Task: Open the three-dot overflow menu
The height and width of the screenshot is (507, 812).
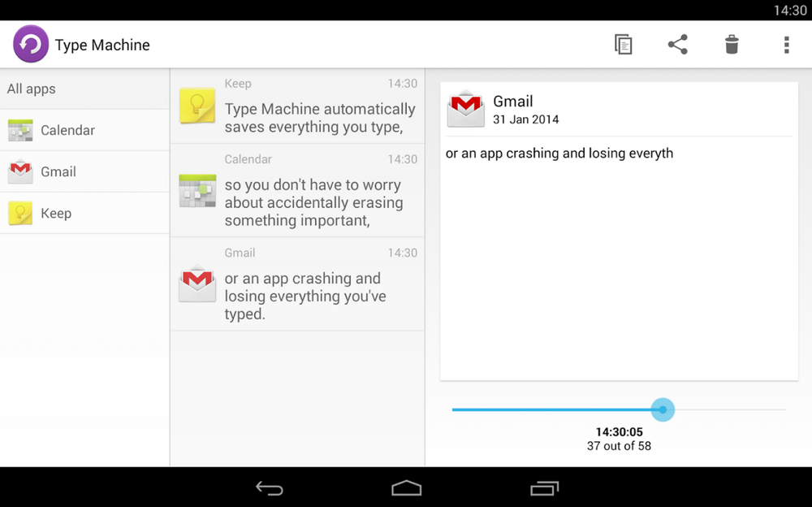Action: (786, 45)
